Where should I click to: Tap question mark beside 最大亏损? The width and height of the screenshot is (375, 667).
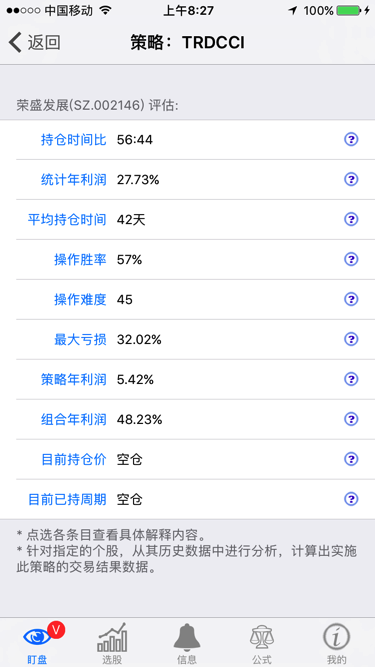351,339
